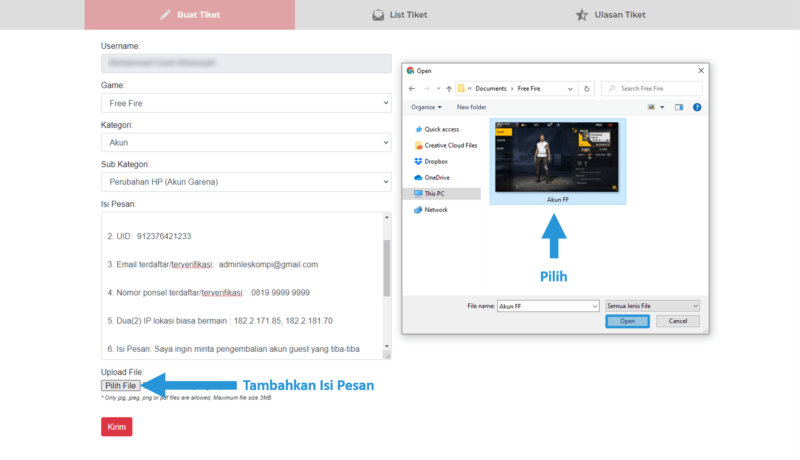Click the Up one level arrow
This screenshot has width=800, height=460.
449,89
